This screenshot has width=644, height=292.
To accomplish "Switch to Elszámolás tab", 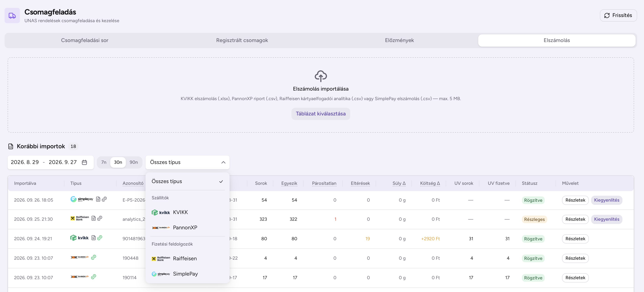I will [x=557, y=41].
